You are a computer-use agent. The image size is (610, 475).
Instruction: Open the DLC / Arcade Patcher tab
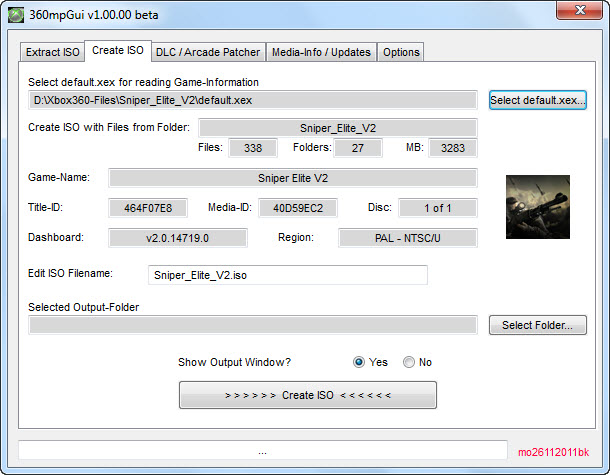(x=208, y=52)
